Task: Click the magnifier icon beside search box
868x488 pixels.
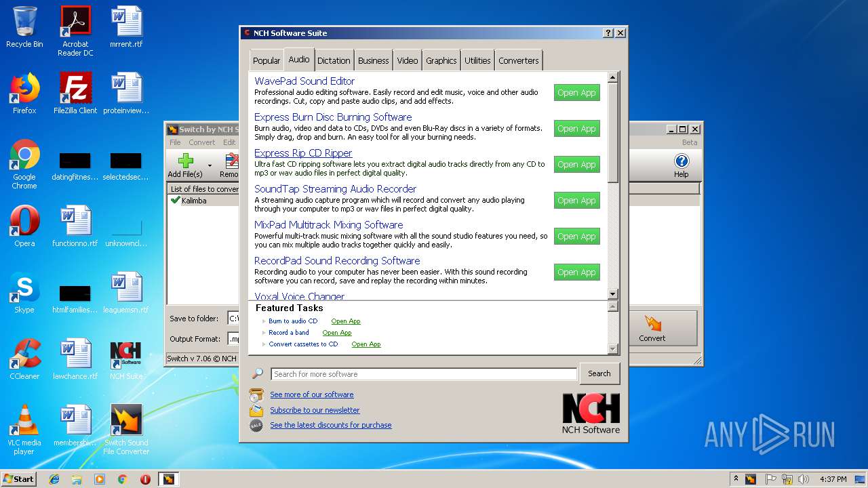Action: click(257, 373)
